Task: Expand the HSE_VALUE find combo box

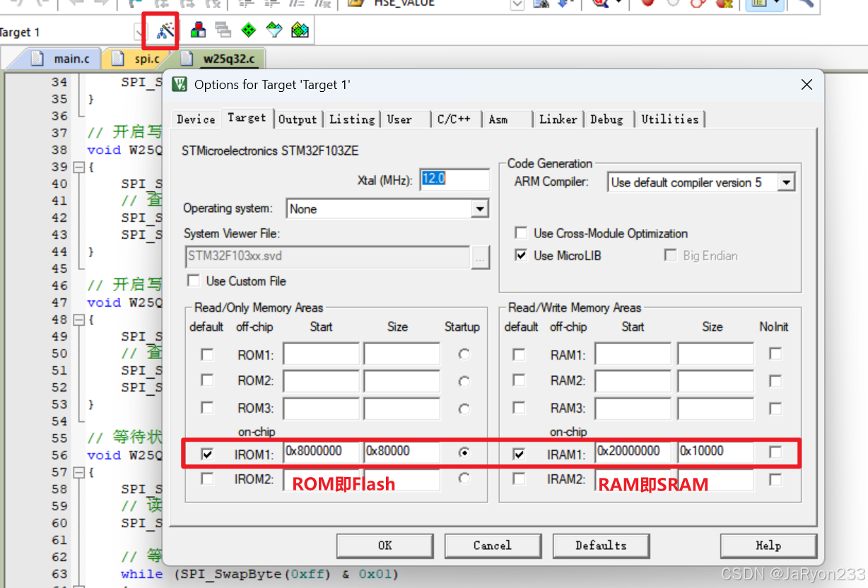Action: (517, 4)
